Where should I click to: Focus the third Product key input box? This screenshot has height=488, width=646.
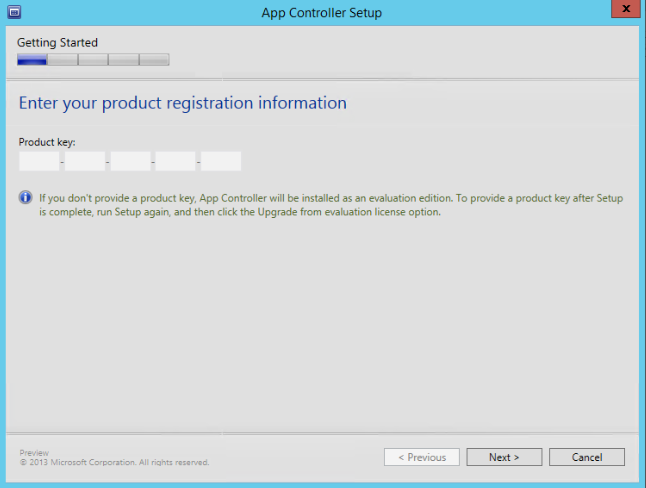pos(130,161)
